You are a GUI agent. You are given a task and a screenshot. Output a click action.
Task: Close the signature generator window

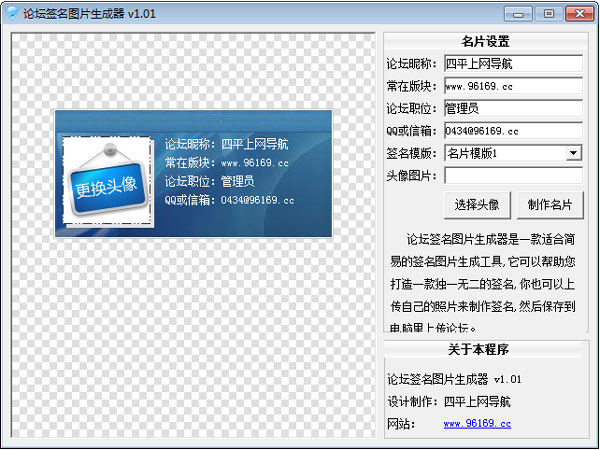click(579, 14)
